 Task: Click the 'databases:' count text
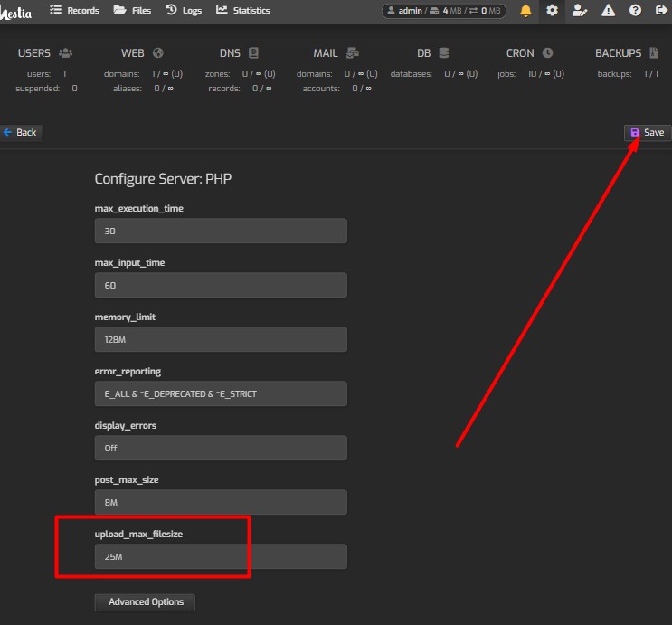(434, 74)
